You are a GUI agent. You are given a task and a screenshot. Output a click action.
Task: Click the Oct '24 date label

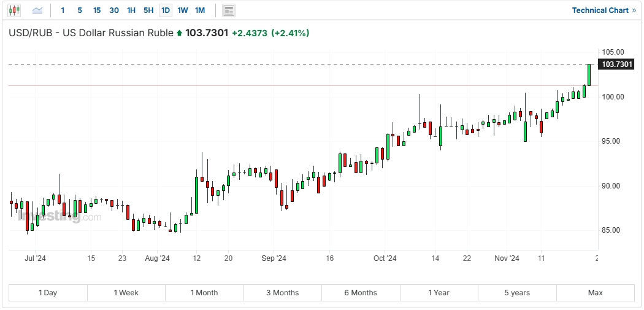[385, 258]
